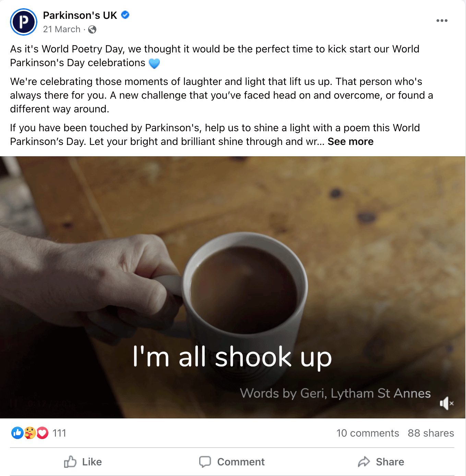This screenshot has height=476, width=466.
Task: Open the Parkinson's UK page name link
Action: (80, 15)
